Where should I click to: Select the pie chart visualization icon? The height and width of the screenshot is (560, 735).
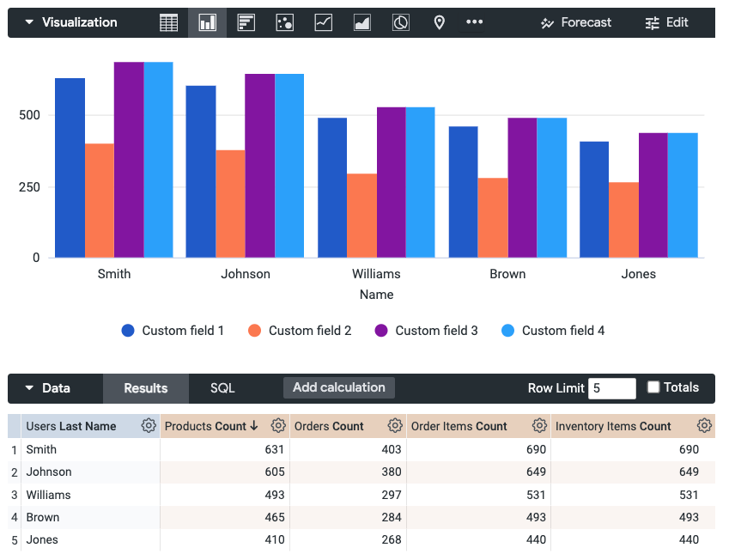(401, 22)
